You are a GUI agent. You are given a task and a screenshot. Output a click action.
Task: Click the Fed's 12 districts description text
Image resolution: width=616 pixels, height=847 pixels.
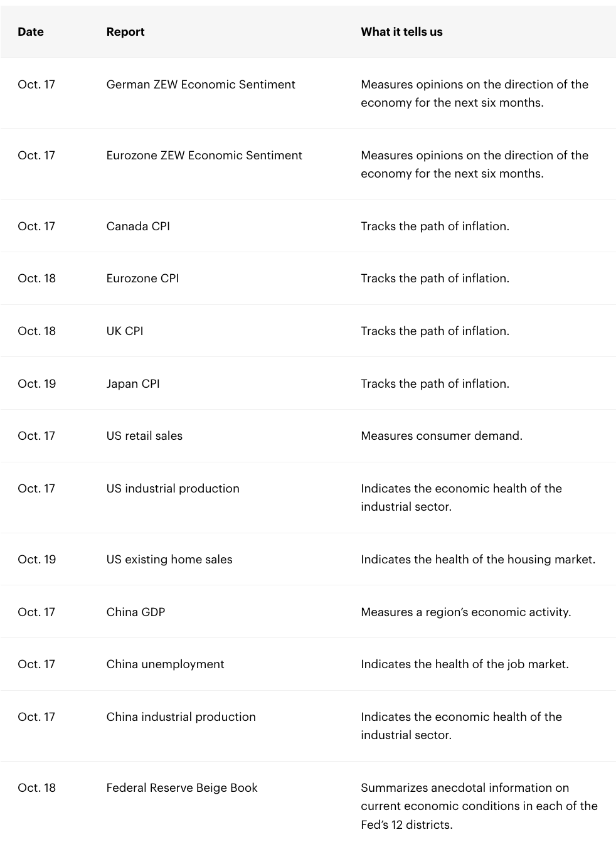479,806
